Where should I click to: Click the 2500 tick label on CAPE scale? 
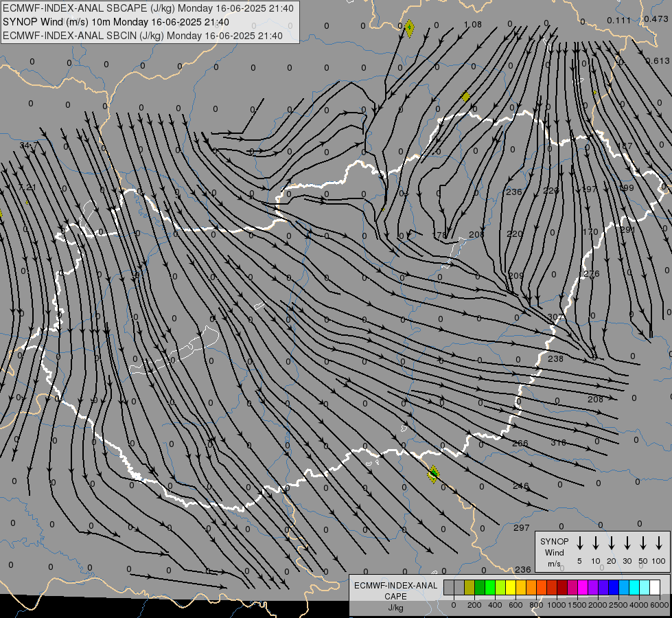618,605
